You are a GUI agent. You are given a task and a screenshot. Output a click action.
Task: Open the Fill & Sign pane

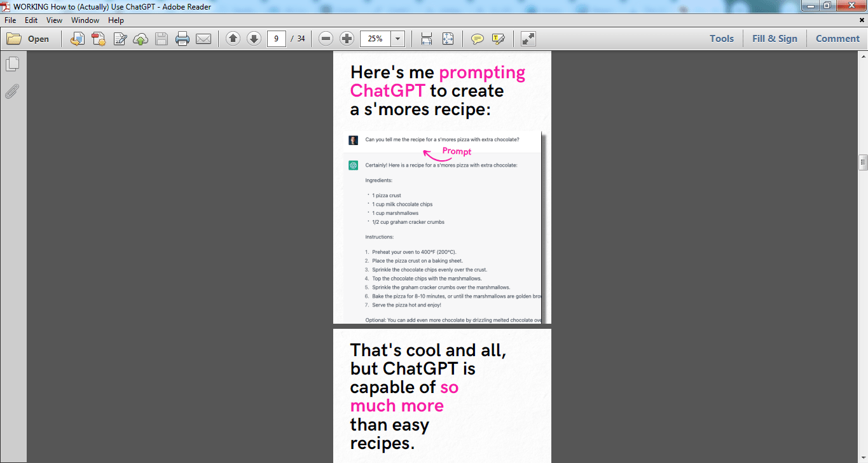pyautogui.click(x=775, y=39)
